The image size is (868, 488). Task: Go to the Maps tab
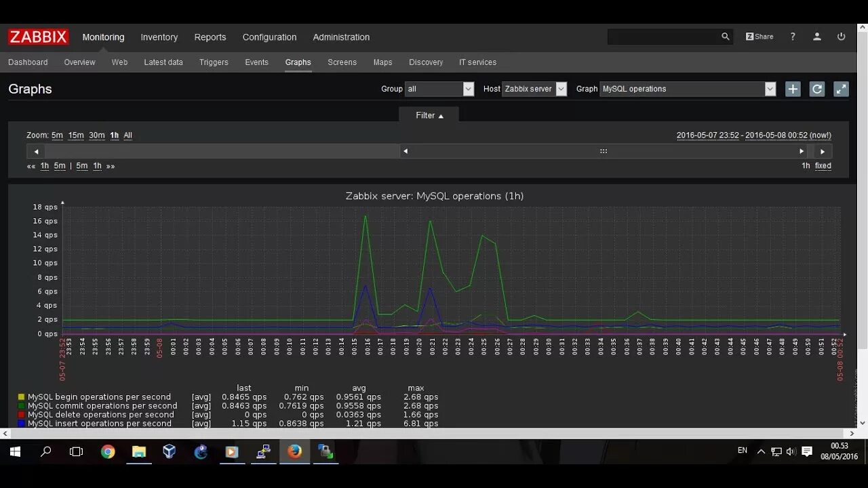pyautogui.click(x=382, y=62)
